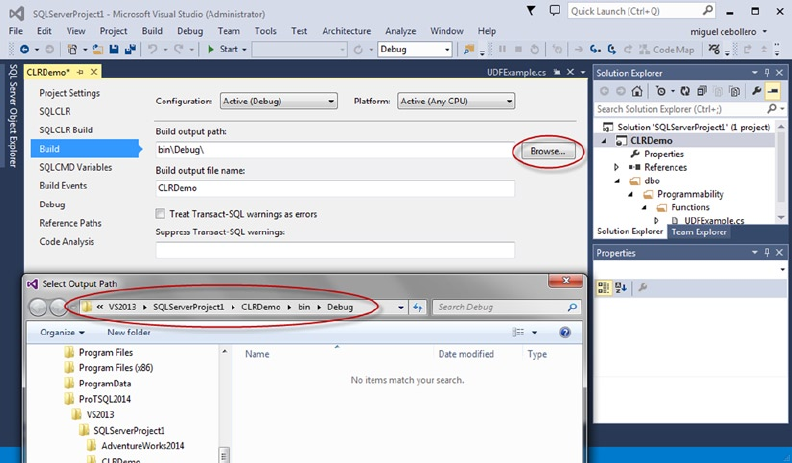Click the feedback speech bubble icon

[x=555, y=11]
